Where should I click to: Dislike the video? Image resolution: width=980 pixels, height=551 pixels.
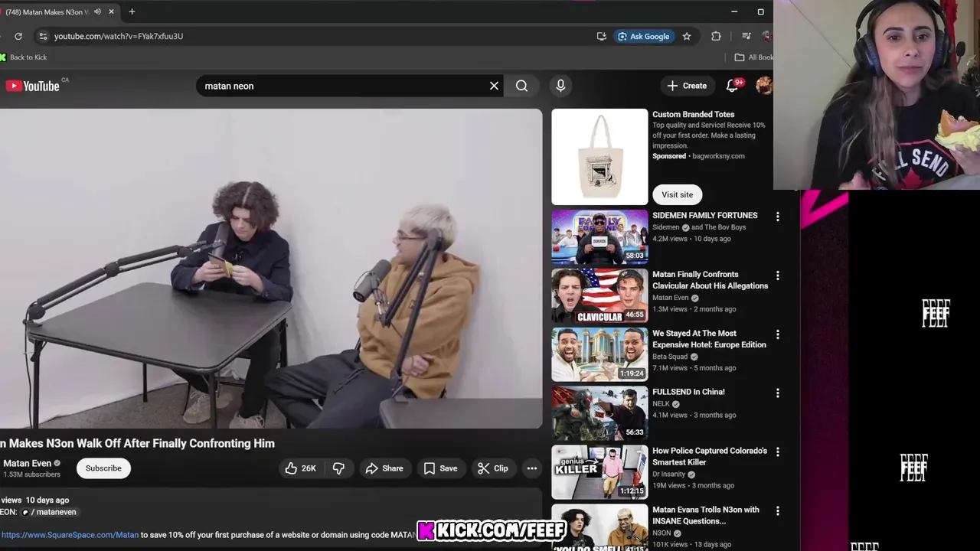pyautogui.click(x=338, y=468)
